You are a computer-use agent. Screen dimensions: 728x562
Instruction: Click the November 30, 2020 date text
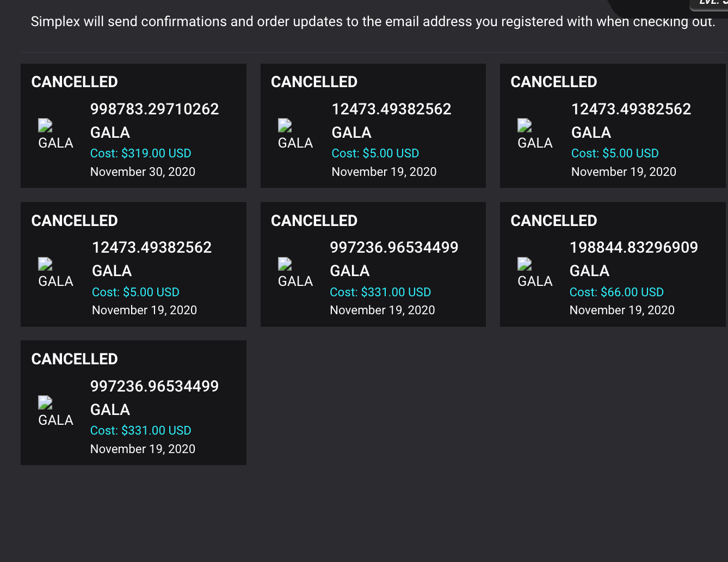point(143,172)
